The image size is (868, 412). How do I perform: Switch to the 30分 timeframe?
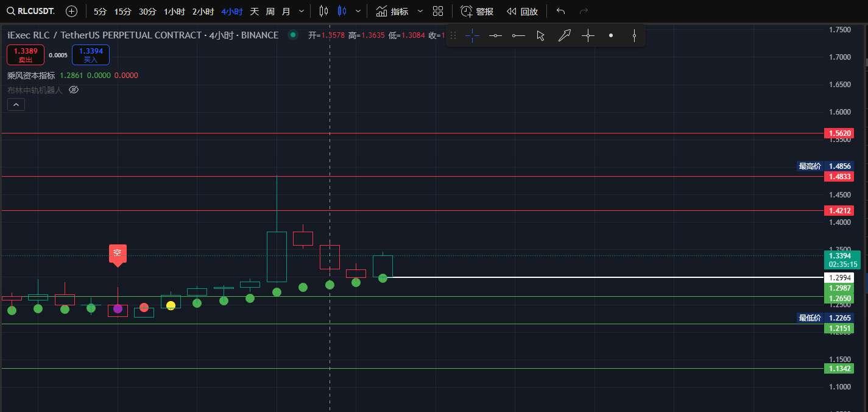147,12
